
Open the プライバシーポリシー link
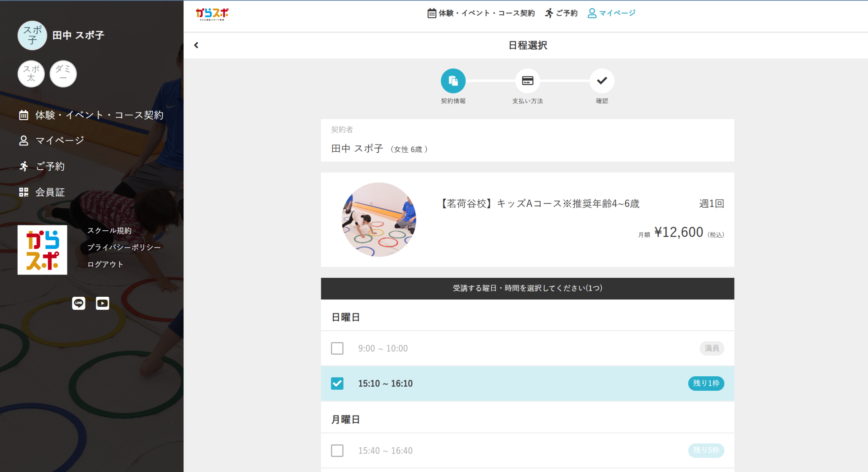tap(124, 247)
